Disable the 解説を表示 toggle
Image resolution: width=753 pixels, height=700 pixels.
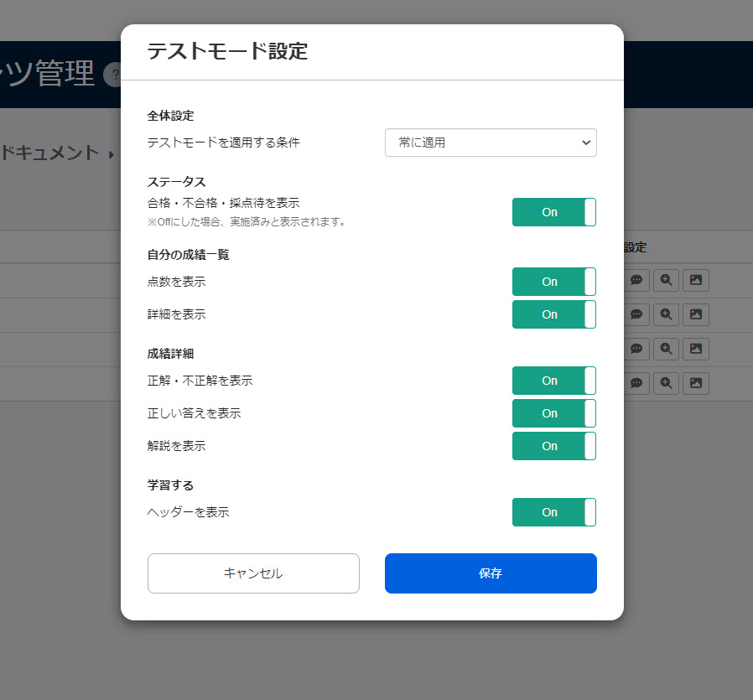click(553, 446)
